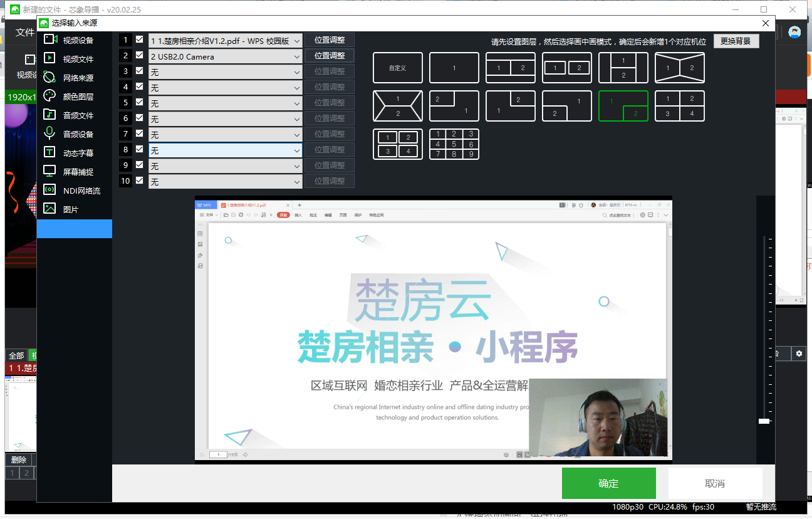Choose the stacked top-bottom 1 over 2 layout

coord(623,68)
